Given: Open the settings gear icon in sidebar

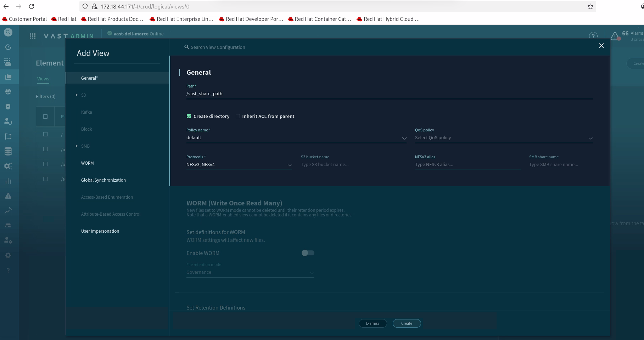Looking at the screenshot, I should coord(8,255).
